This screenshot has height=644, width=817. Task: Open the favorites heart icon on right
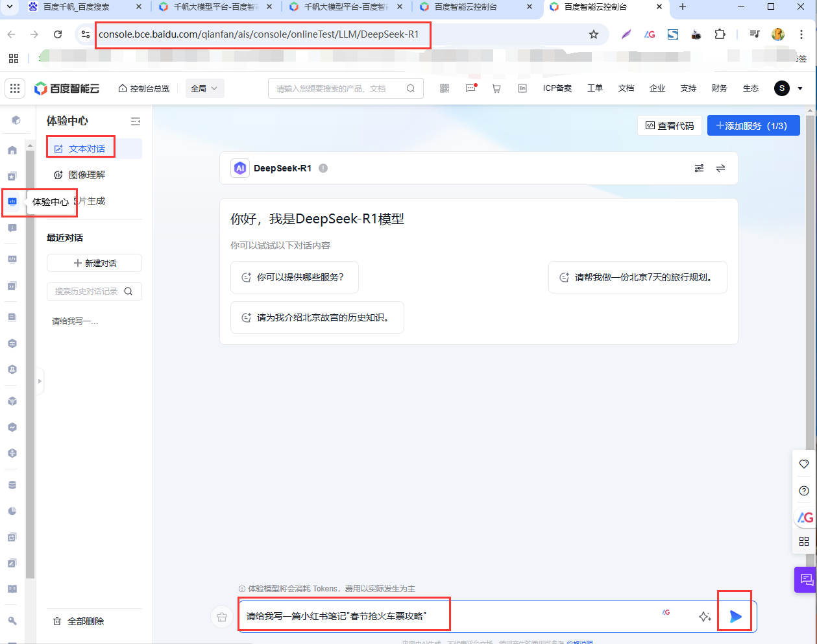[804, 464]
